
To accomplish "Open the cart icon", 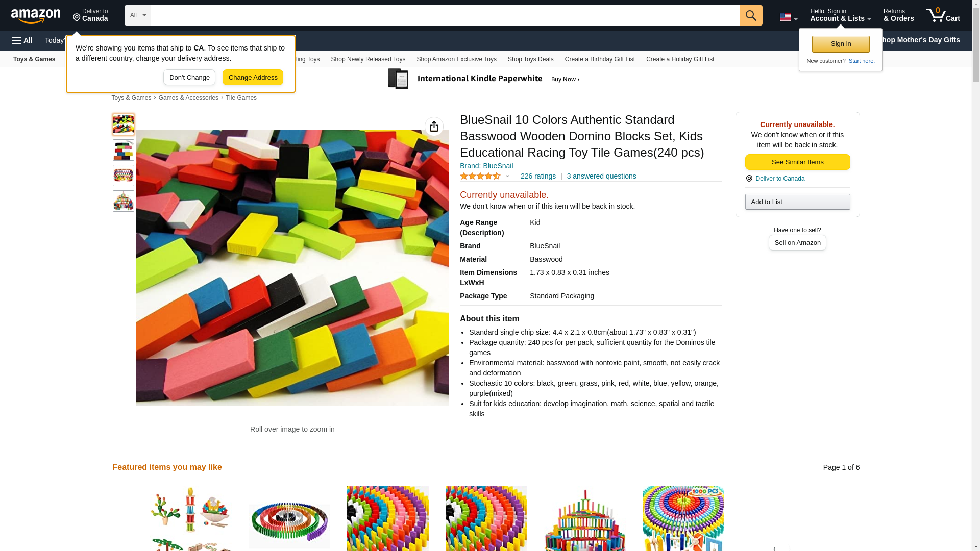I will tap(943, 15).
